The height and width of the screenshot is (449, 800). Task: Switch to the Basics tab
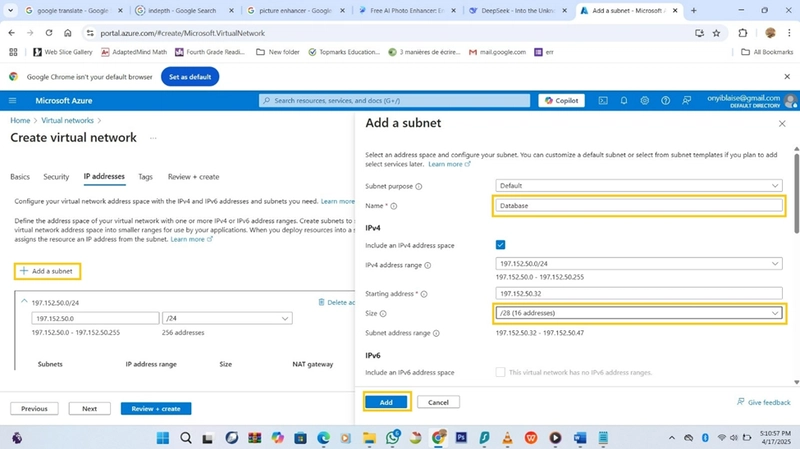point(20,177)
